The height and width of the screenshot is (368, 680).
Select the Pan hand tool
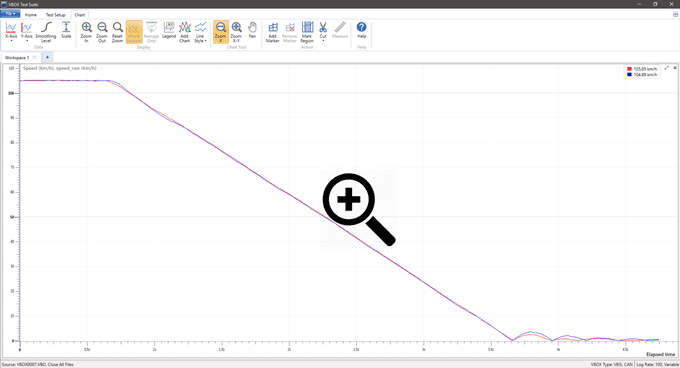(252, 30)
